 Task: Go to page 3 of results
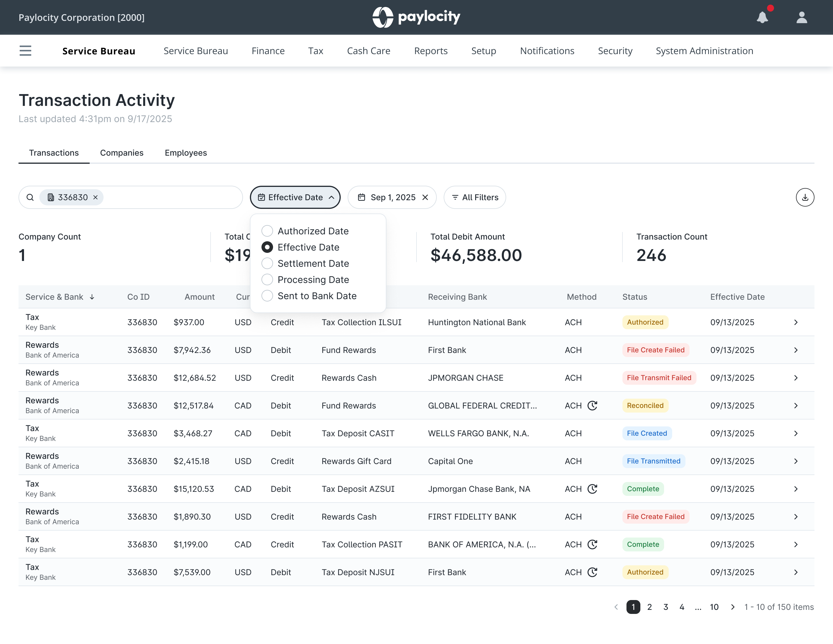point(666,607)
